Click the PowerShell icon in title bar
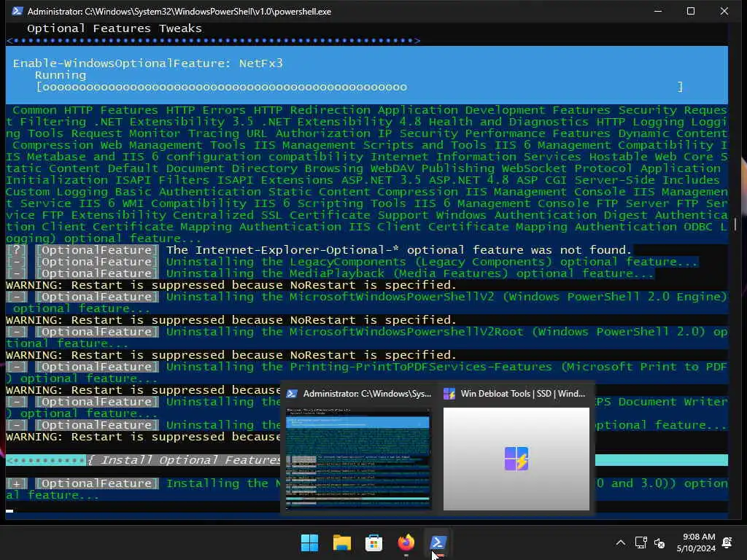747x560 pixels. (x=18, y=11)
